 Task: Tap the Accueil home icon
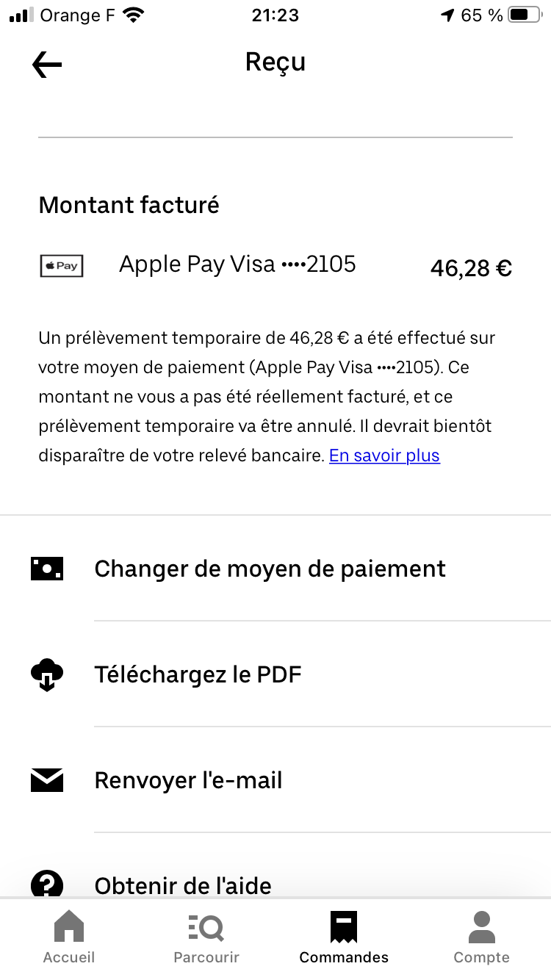click(69, 927)
